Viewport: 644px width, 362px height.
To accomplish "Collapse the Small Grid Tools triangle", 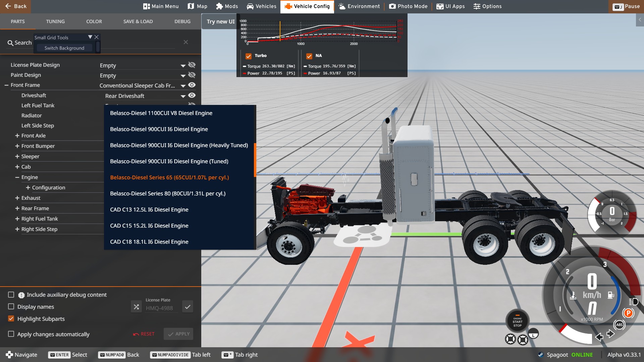I will click(x=90, y=37).
